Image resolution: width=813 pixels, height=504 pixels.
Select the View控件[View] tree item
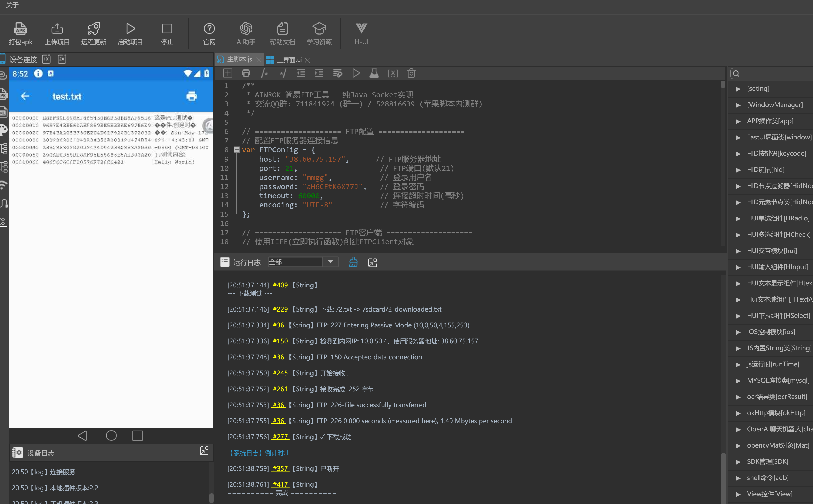pyautogui.click(x=770, y=494)
